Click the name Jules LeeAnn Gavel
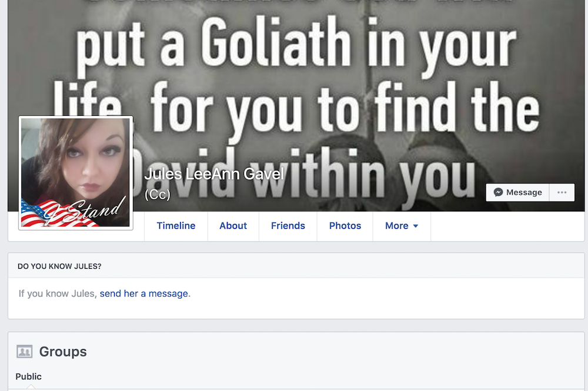The image size is (588, 391). pyautogui.click(x=214, y=174)
